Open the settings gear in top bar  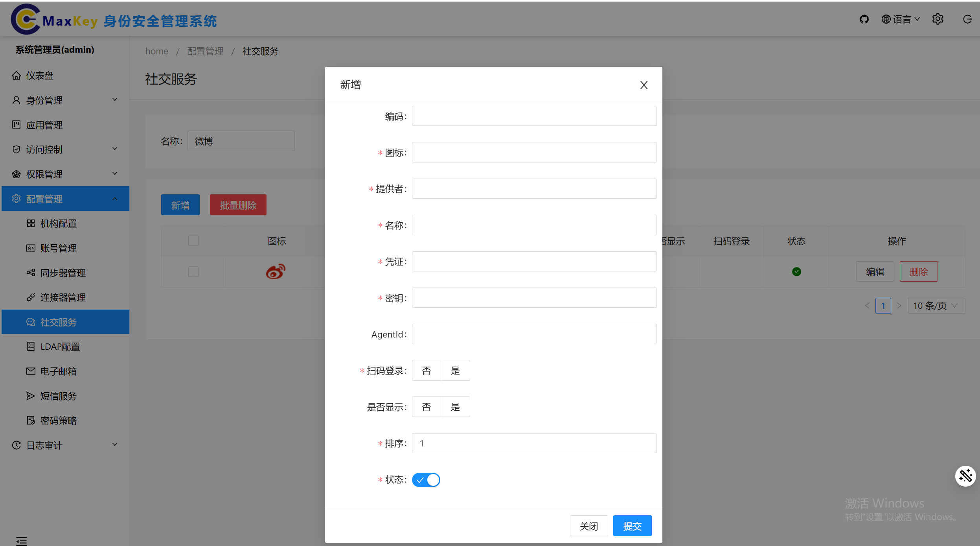(x=938, y=19)
